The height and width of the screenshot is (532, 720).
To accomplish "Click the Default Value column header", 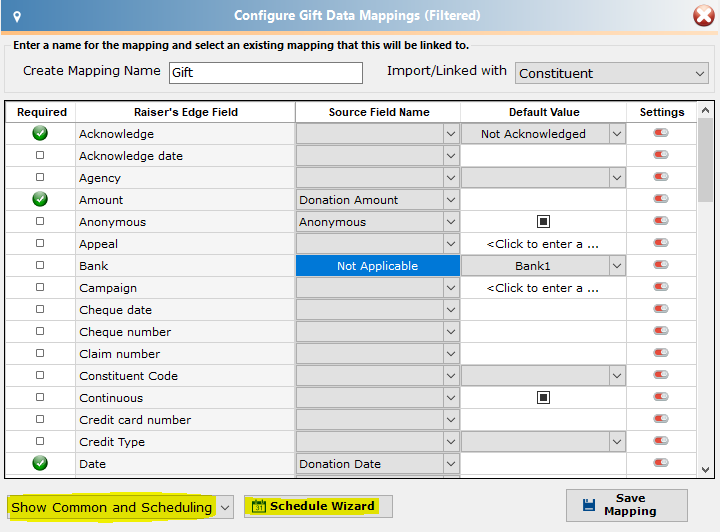I will point(544,112).
